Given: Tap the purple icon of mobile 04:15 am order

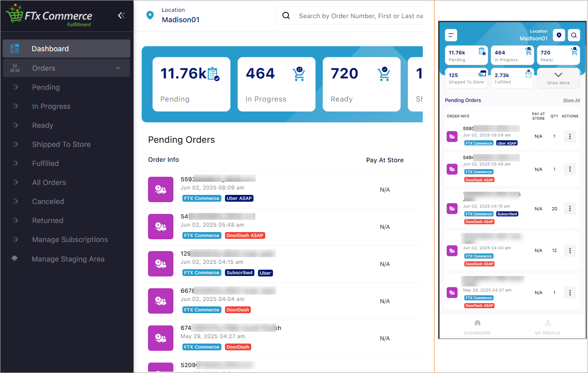Looking at the screenshot, I should (x=452, y=208).
